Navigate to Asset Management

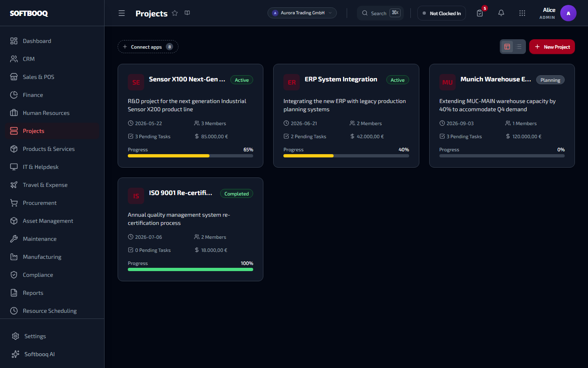[x=52, y=221]
